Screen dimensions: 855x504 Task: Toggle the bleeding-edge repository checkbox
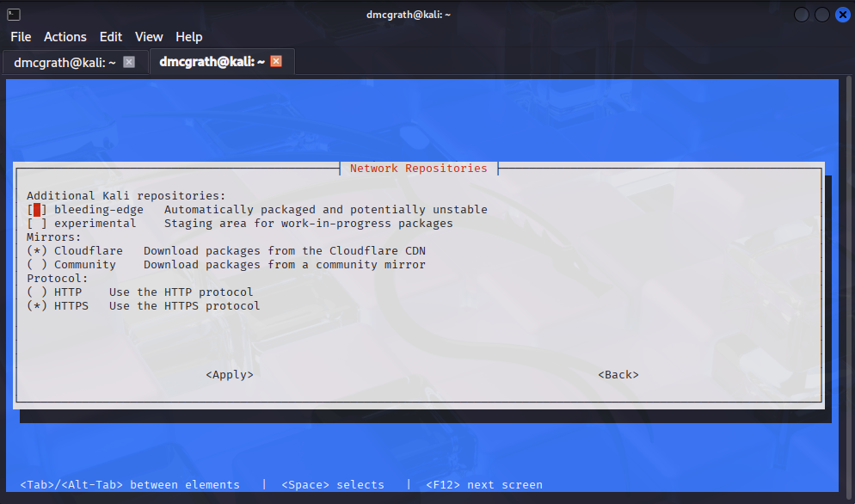pos(37,210)
